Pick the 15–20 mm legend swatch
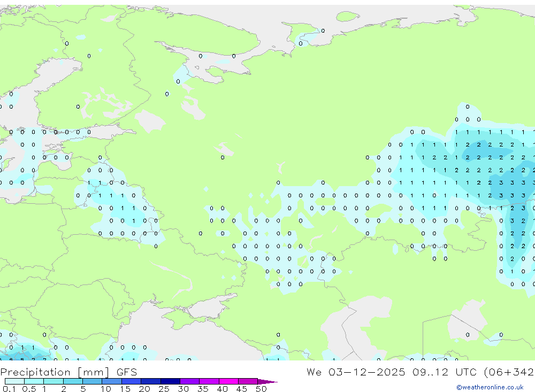This screenshot has height=392, width=535. coord(132,381)
